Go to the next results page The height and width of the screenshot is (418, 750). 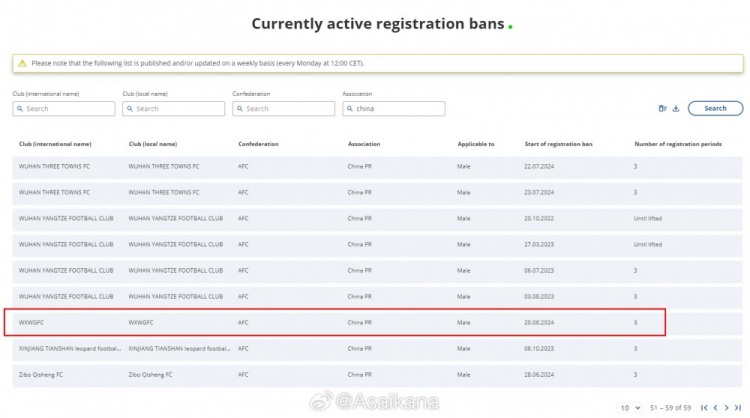click(x=727, y=407)
